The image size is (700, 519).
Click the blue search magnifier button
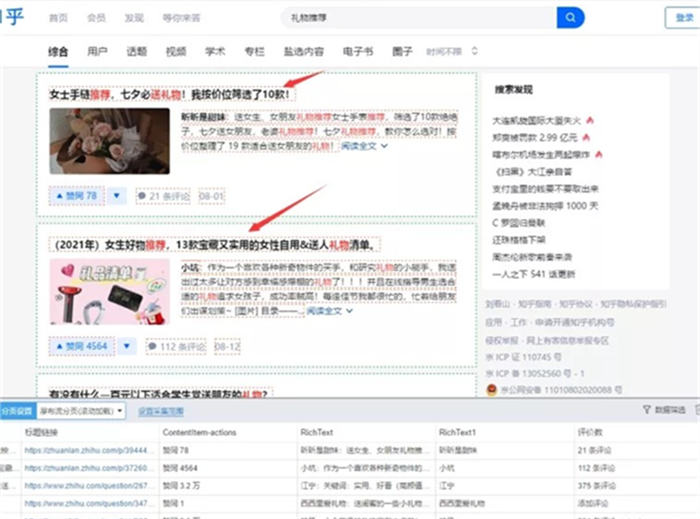click(x=570, y=18)
